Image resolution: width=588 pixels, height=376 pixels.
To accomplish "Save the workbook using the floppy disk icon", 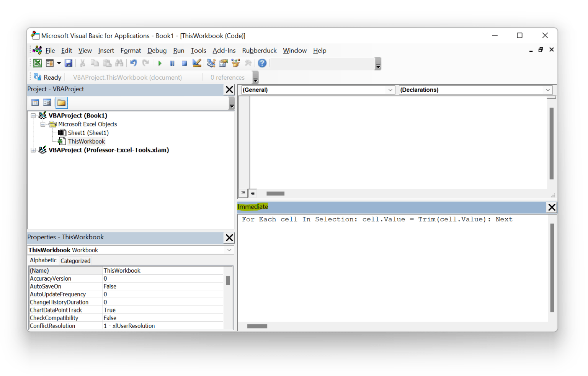I will tap(69, 63).
